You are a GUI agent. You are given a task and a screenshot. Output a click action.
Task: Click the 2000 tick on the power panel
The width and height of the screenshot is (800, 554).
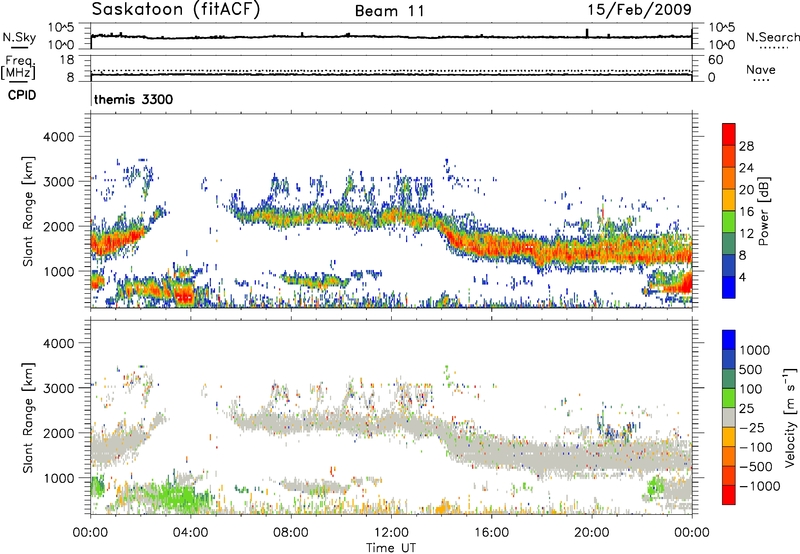(x=58, y=226)
